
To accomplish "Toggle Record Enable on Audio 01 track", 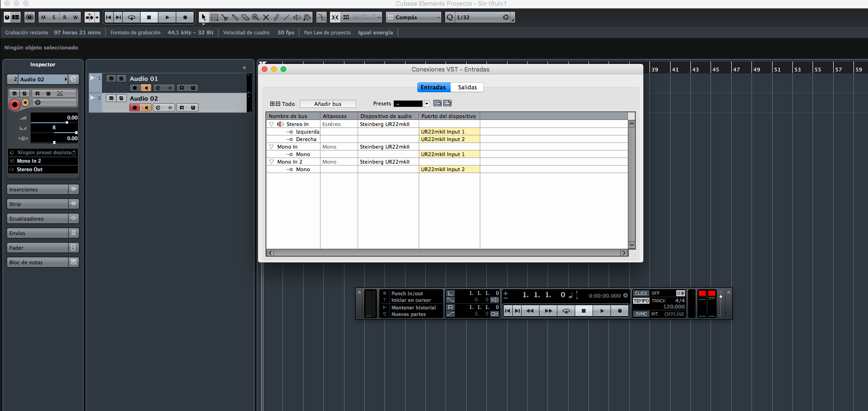I will 135,88.
